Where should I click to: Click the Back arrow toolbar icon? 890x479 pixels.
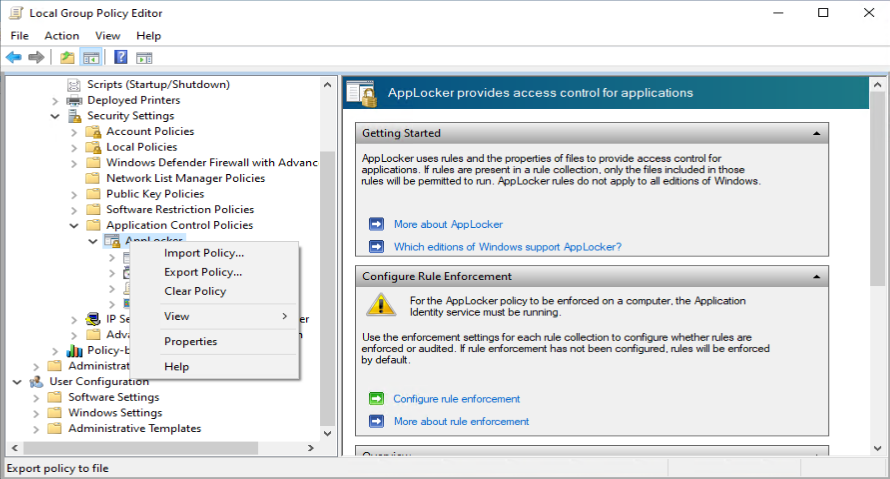(x=14, y=57)
